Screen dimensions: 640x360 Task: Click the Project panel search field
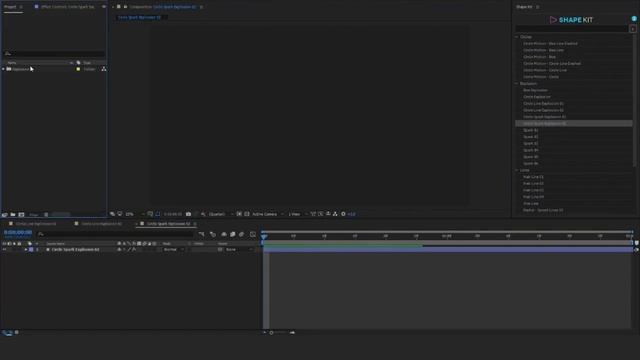coord(53,53)
